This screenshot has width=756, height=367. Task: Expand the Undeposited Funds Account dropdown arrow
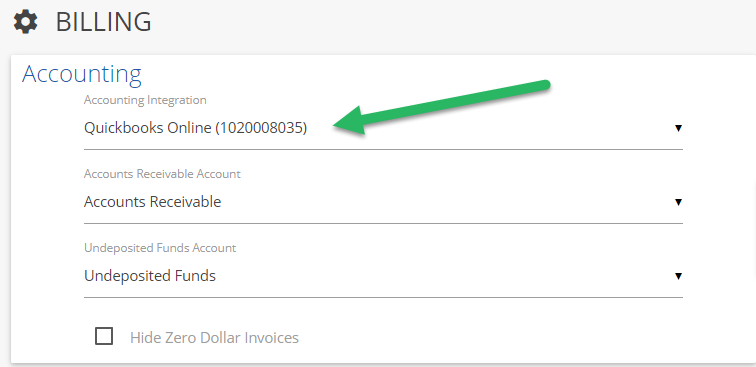click(x=678, y=276)
